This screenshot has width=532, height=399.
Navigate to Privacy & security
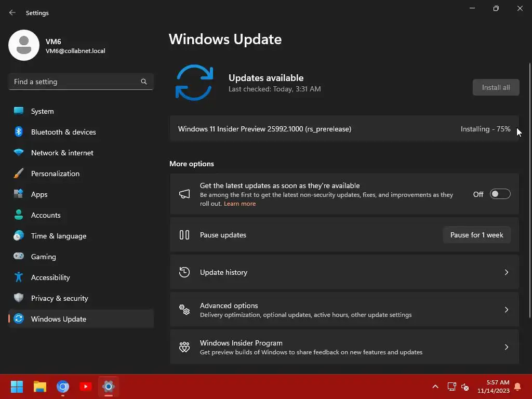coord(81,298)
